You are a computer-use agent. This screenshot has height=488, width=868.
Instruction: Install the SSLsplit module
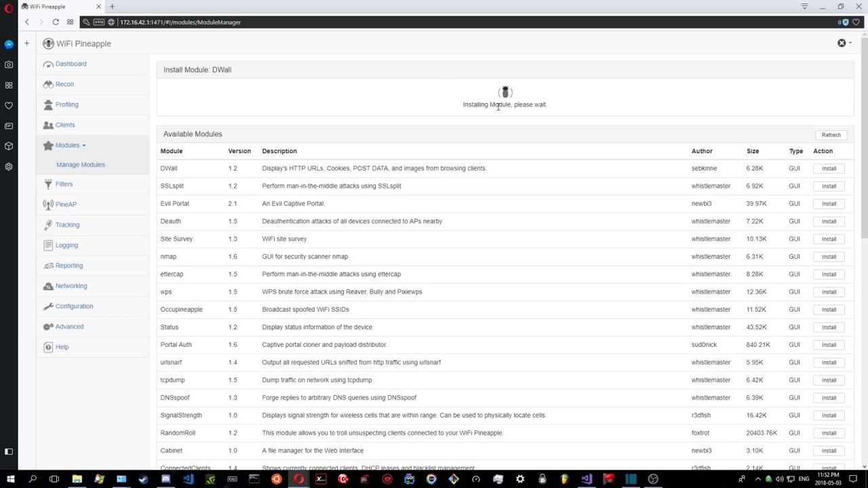[829, 186]
